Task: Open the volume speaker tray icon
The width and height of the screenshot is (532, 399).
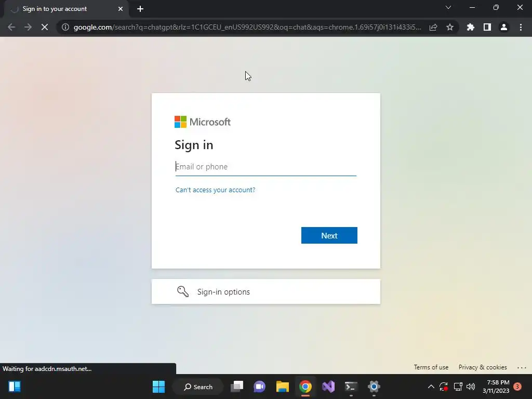Action: (x=471, y=387)
